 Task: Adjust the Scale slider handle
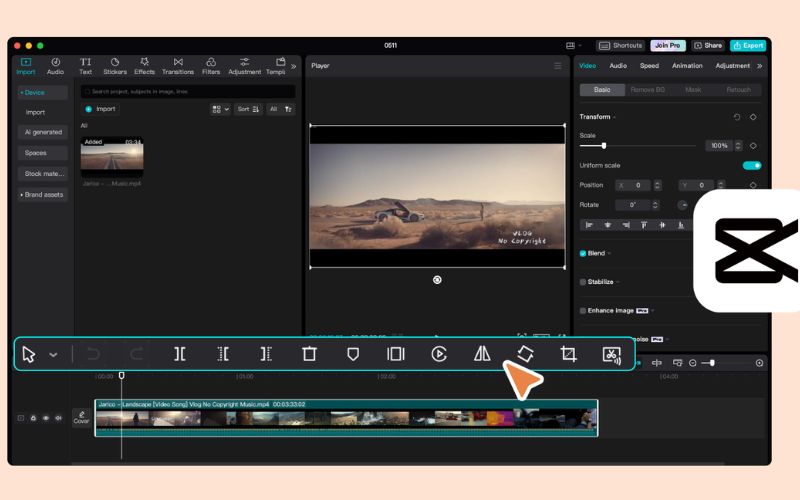coord(604,146)
